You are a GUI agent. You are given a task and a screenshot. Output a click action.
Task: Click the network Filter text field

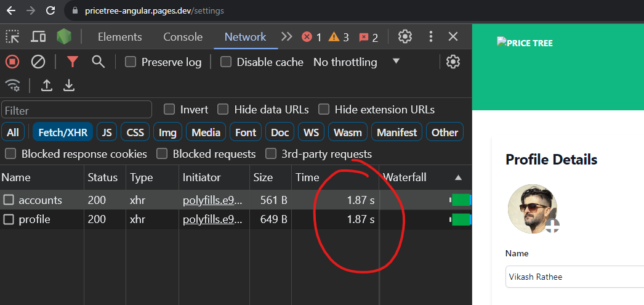[x=77, y=110]
